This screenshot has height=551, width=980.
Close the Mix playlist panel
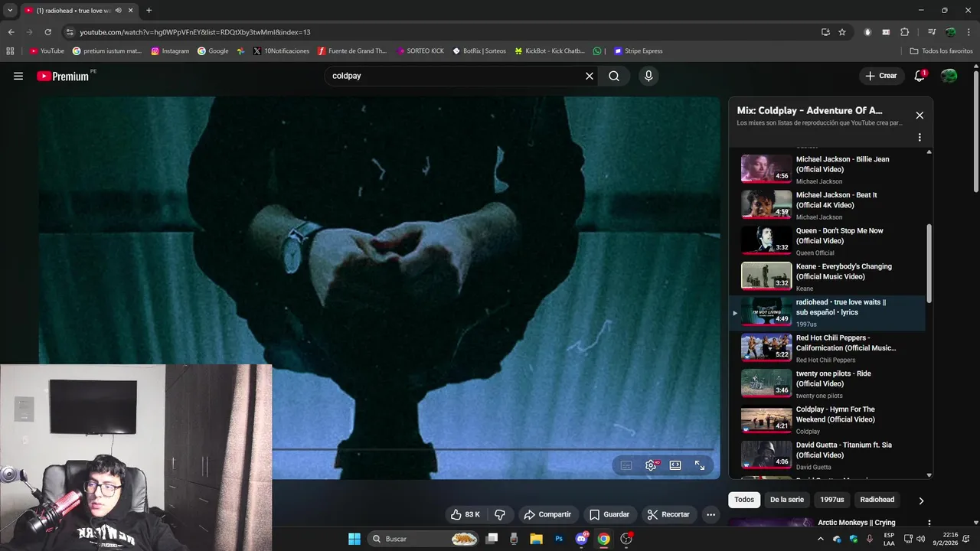click(920, 116)
